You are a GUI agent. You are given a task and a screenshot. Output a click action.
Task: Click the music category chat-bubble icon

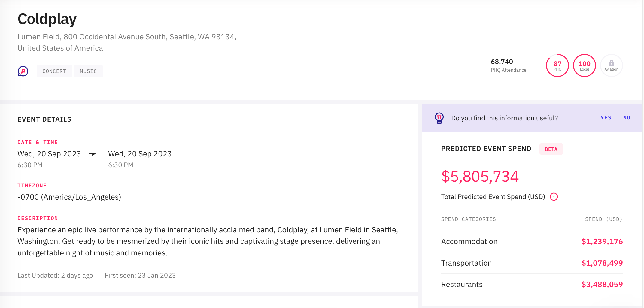coord(23,71)
